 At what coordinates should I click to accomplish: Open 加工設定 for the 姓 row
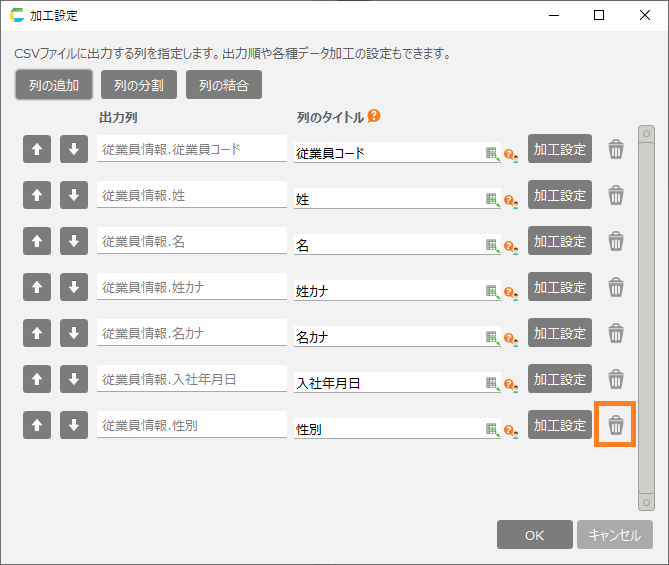coord(560,196)
